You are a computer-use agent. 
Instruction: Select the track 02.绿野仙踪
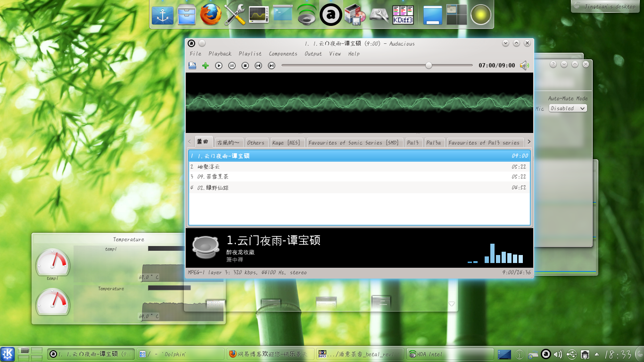click(359, 188)
